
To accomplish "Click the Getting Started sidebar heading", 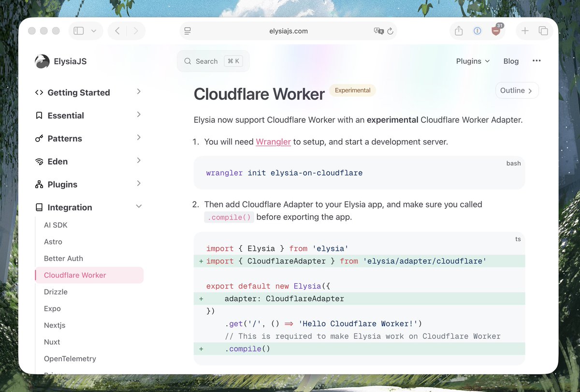I will pos(79,93).
